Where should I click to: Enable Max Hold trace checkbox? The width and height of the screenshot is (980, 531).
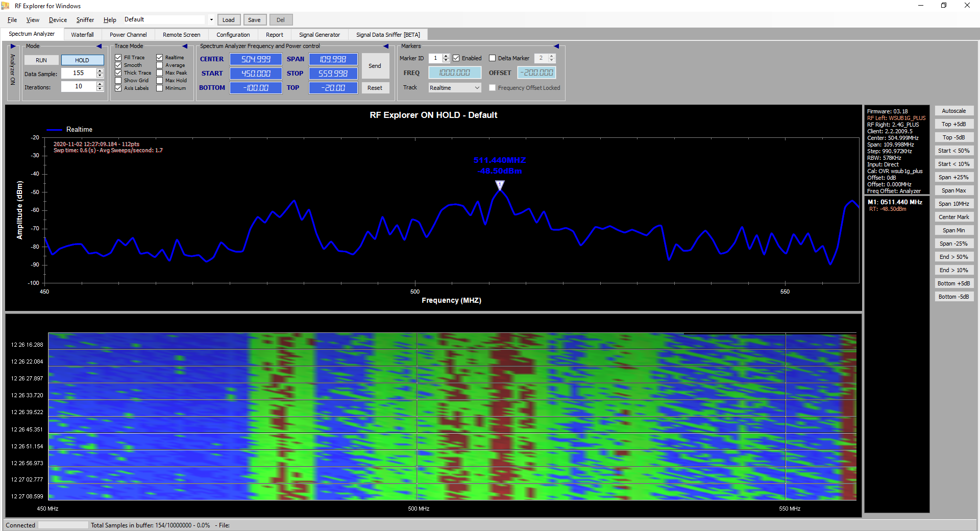tap(160, 81)
